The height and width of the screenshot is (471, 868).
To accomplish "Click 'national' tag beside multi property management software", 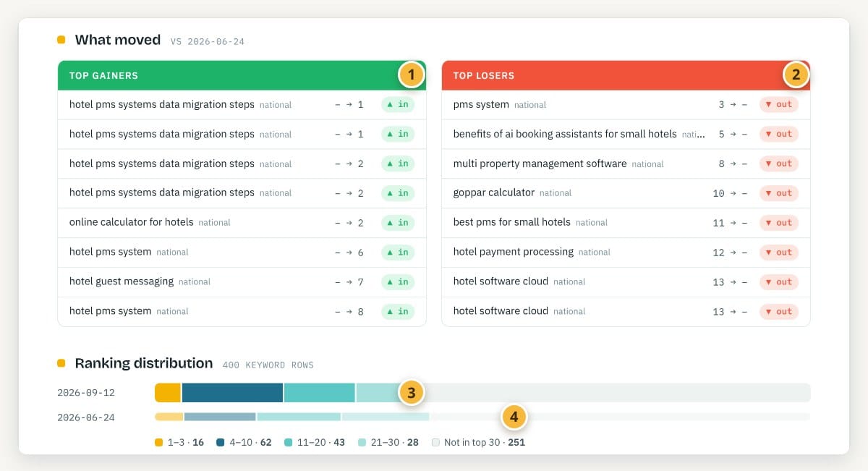I will click(647, 164).
